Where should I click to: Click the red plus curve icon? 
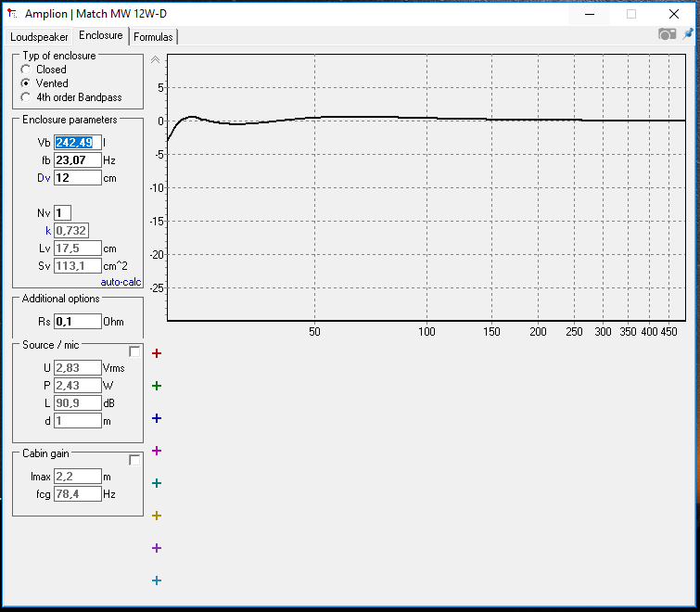[x=157, y=353]
